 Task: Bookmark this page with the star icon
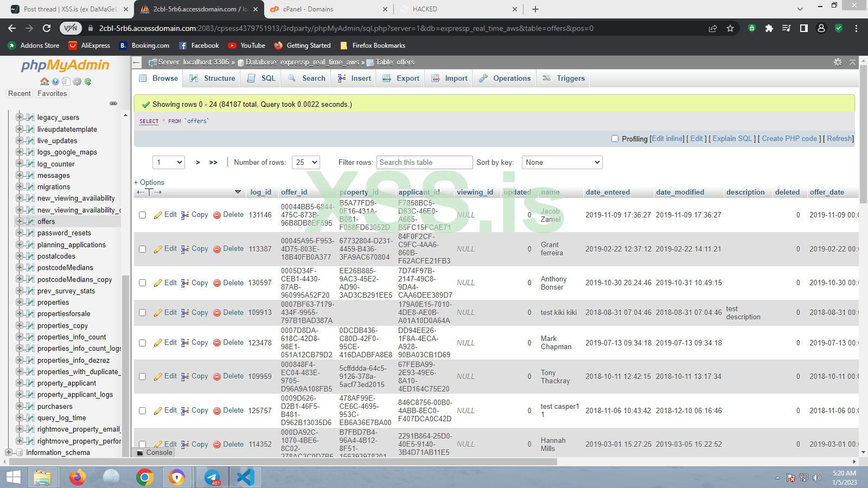click(730, 28)
